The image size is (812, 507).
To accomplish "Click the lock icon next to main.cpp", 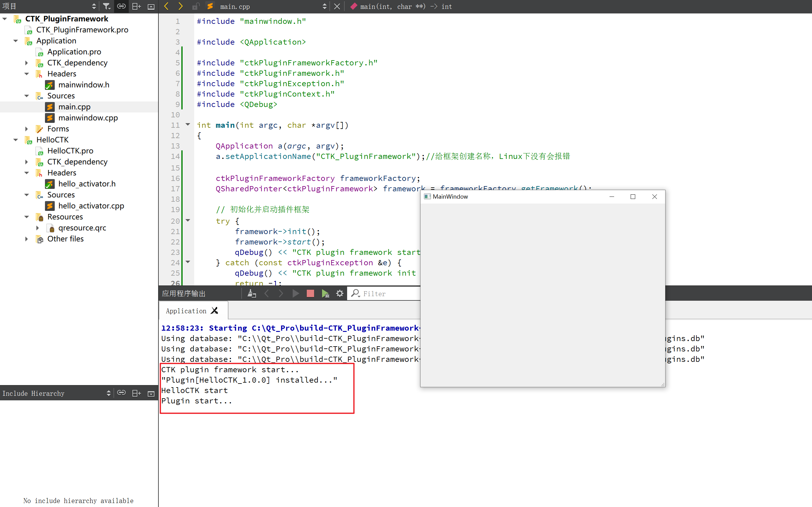I will [x=196, y=6].
